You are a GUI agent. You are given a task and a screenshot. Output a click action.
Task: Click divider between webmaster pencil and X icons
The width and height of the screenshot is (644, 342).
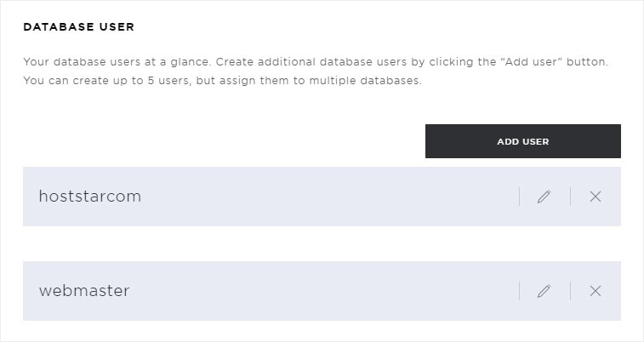click(570, 291)
